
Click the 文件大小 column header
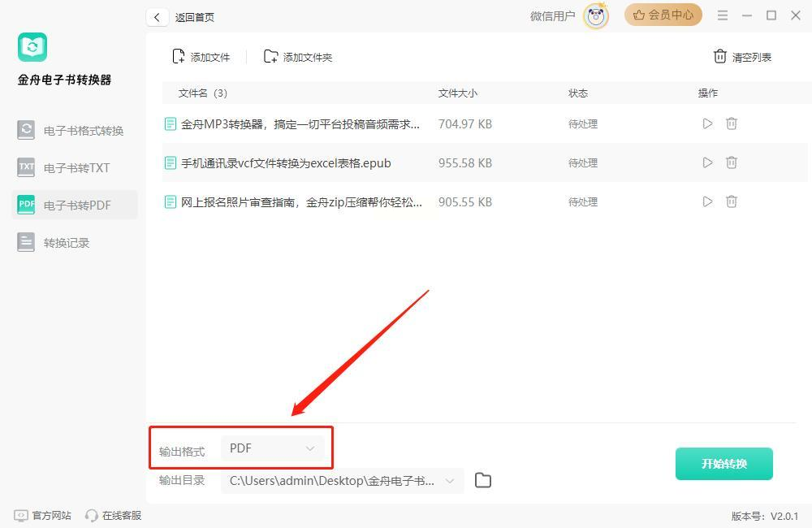[x=458, y=93]
